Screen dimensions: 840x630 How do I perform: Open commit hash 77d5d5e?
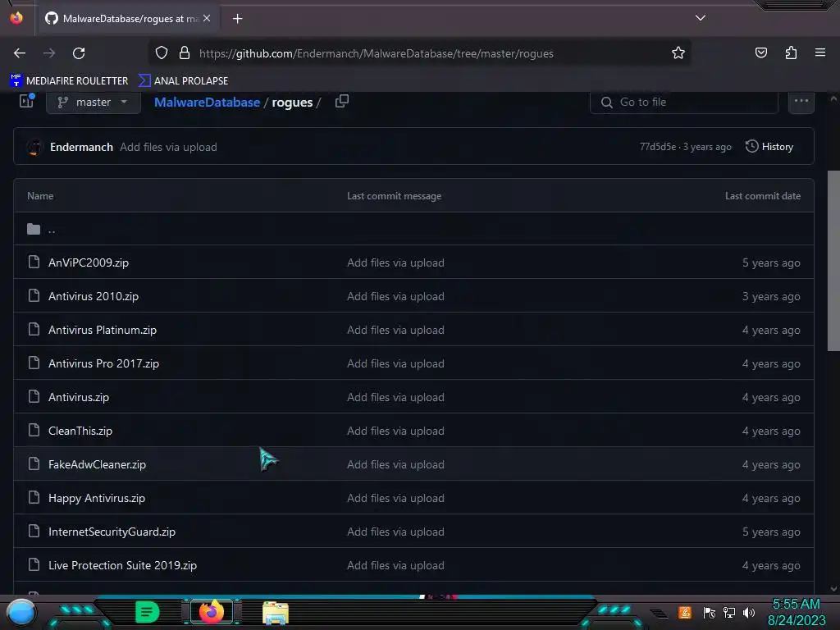[657, 147]
